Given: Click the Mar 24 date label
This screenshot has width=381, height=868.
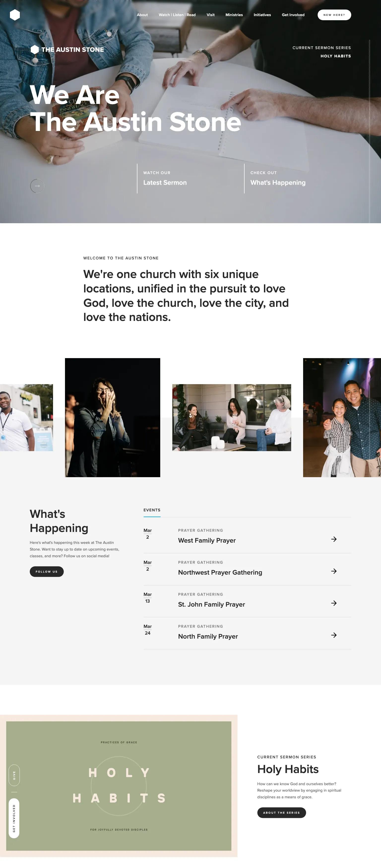Looking at the screenshot, I should [147, 630].
